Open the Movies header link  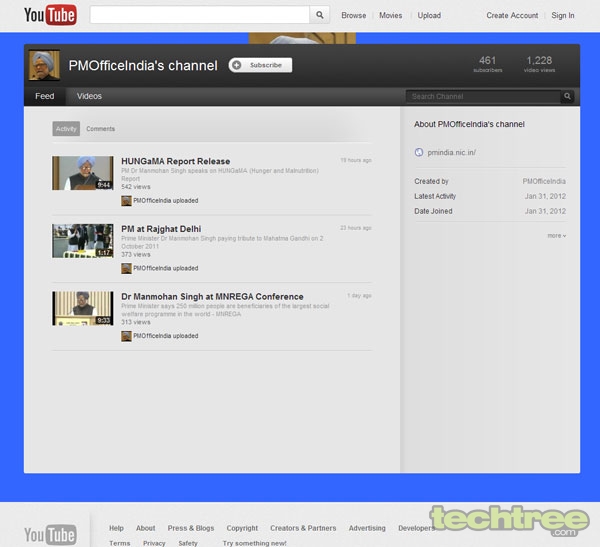pyautogui.click(x=391, y=15)
